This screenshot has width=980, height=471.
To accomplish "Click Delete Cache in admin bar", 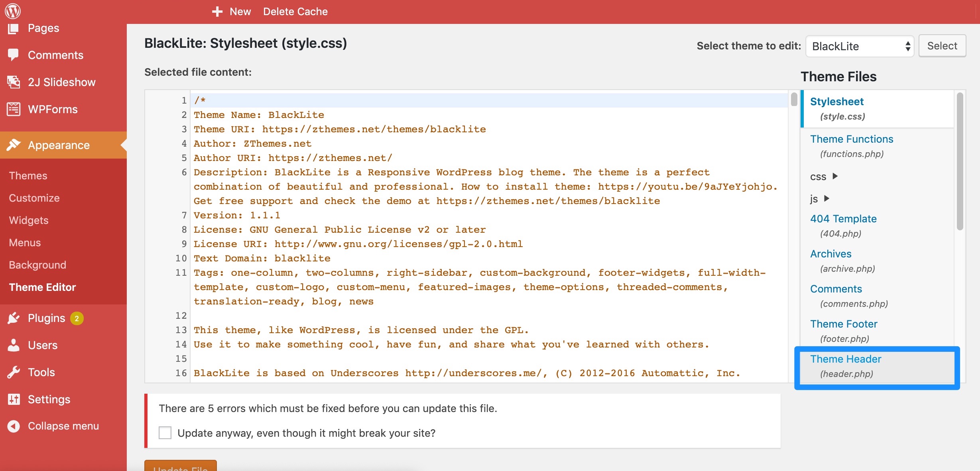I will click(x=295, y=12).
